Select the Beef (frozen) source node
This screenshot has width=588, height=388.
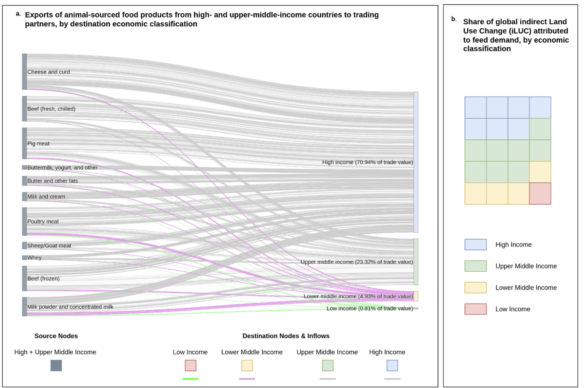[25, 278]
